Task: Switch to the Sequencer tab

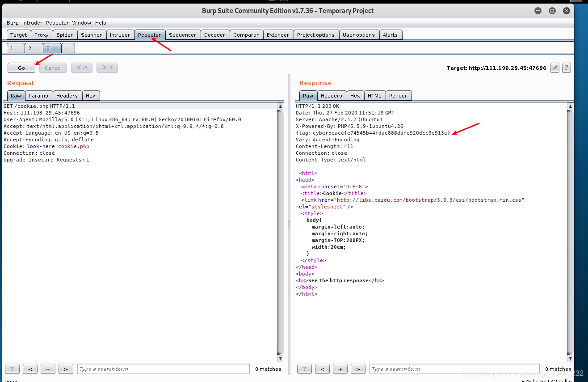Action: coord(183,35)
